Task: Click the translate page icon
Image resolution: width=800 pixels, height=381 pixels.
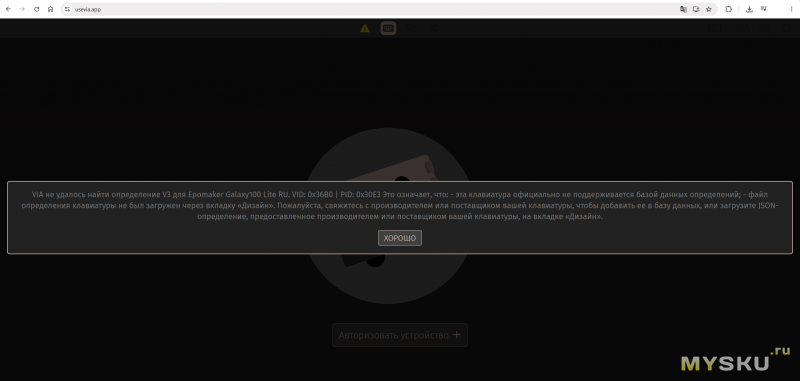Action: pyautogui.click(x=683, y=9)
